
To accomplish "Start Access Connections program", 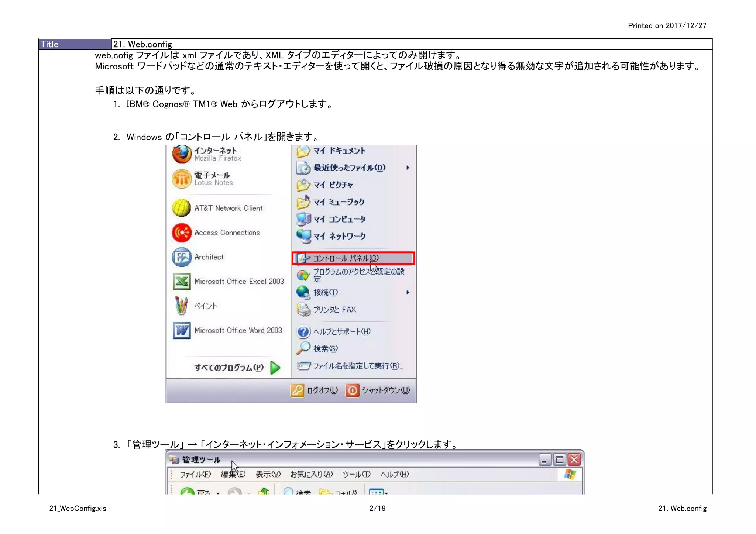I will 227,233.
